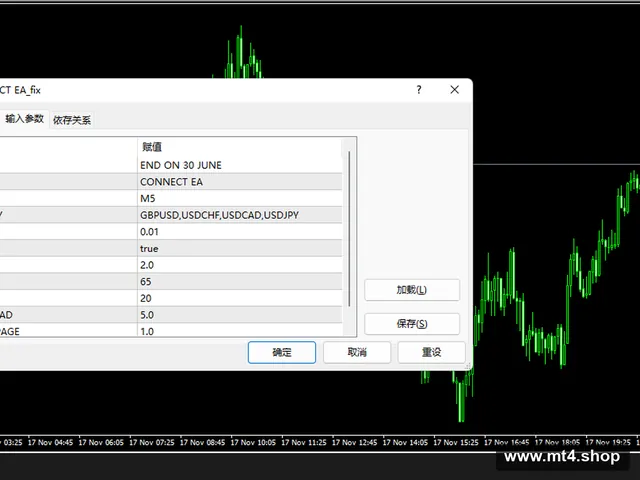Screen dimensions: 640x480
Task: Select the value 20 cell
Action: 240,298
